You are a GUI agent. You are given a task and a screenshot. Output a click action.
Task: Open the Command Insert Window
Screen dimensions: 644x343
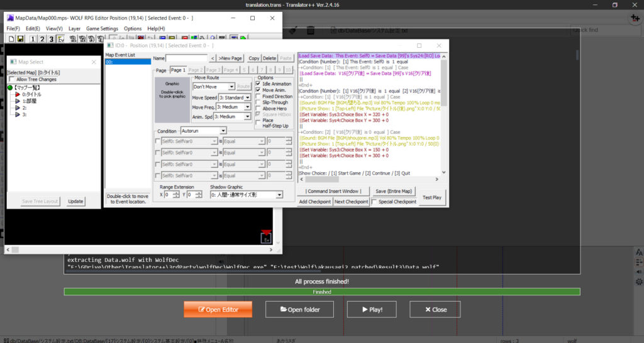[x=333, y=191]
